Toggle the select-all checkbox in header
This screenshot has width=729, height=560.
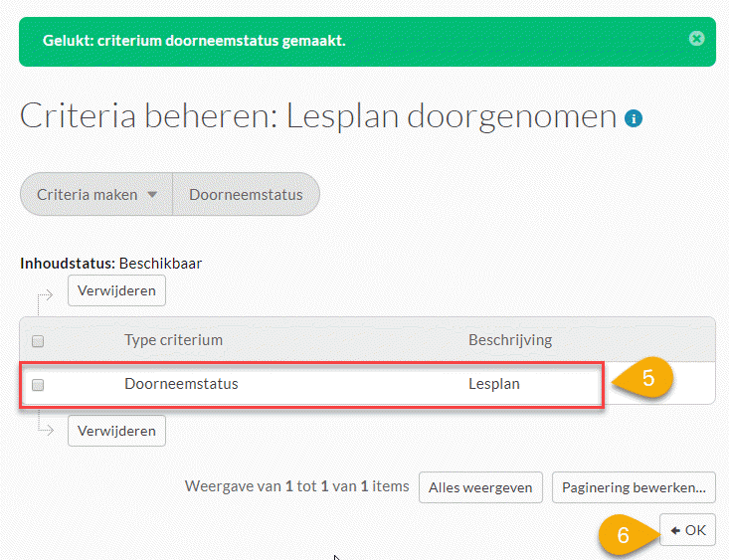(x=38, y=341)
